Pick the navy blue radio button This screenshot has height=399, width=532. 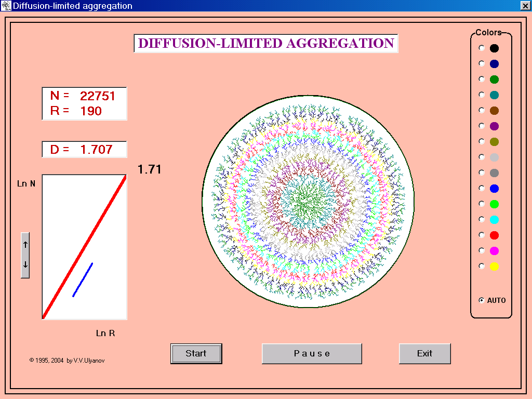[x=481, y=63]
